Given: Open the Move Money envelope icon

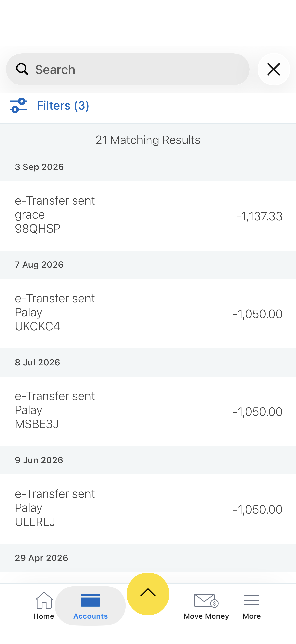Looking at the screenshot, I should [206, 600].
